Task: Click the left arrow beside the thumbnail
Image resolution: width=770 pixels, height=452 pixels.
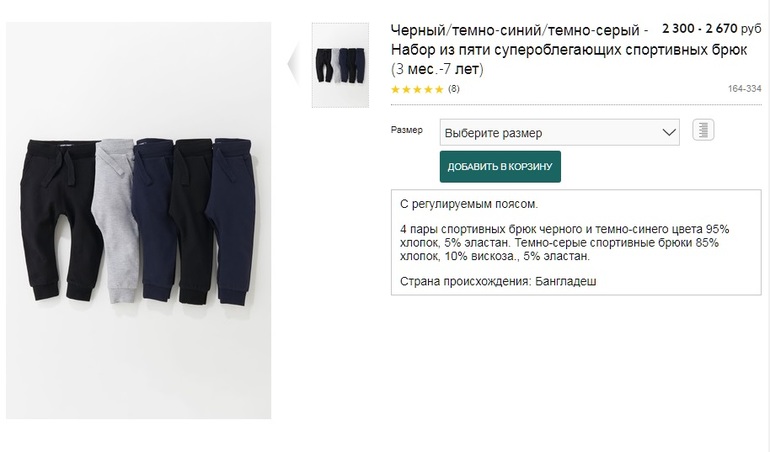Action: point(292,65)
